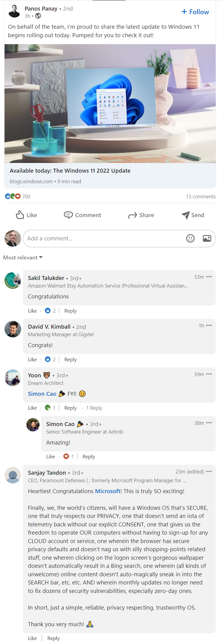Reply to David V. Kimball's comment
The width and height of the screenshot is (222, 644).
[70, 359]
